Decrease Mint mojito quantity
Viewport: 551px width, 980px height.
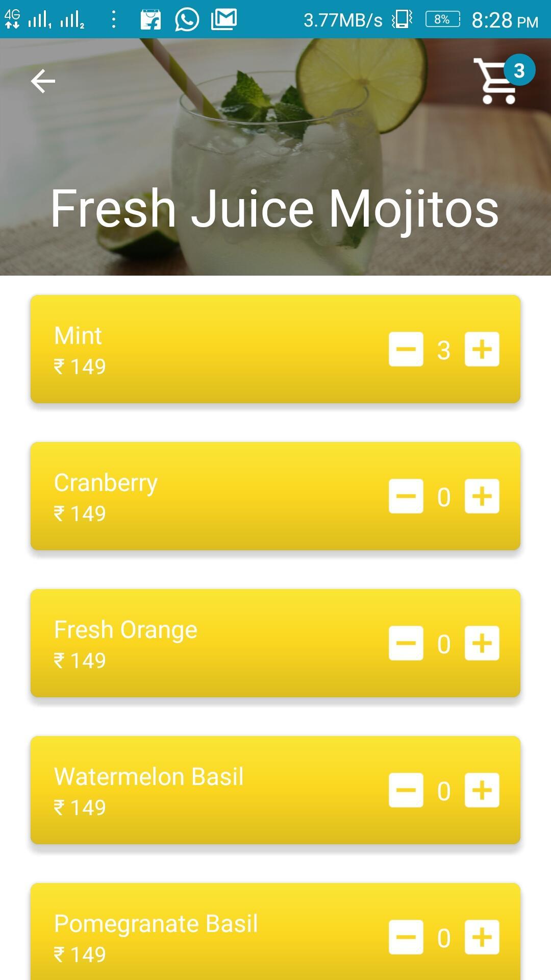pyautogui.click(x=406, y=350)
